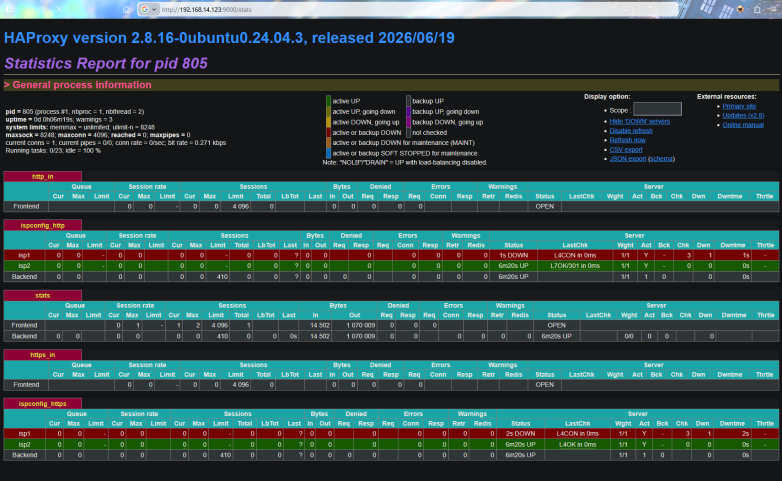Click the Hide 'DOWN' servers link
Viewport: 782px width, 481px height.
[639, 121]
